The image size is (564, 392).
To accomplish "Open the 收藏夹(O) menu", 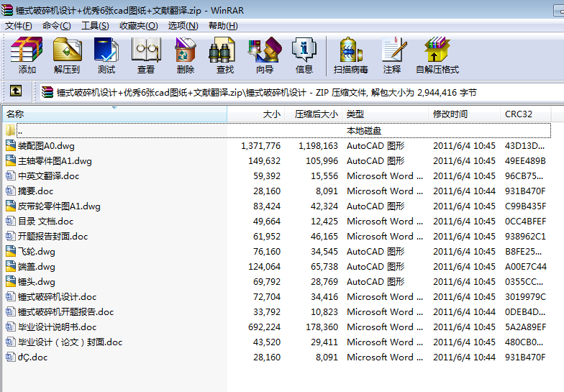I will [138, 26].
